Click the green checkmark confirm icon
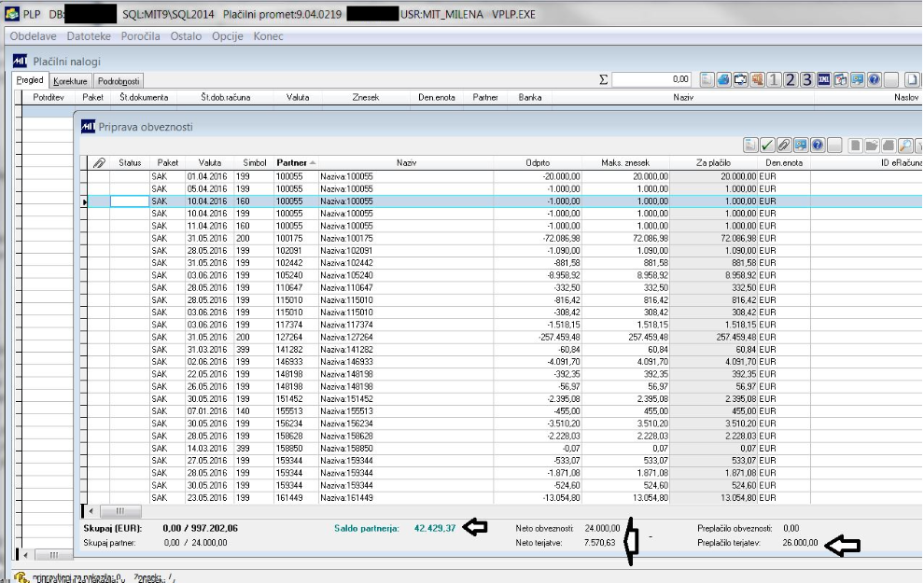Image resolution: width=924 pixels, height=583 pixels. pyautogui.click(x=767, y=145)
